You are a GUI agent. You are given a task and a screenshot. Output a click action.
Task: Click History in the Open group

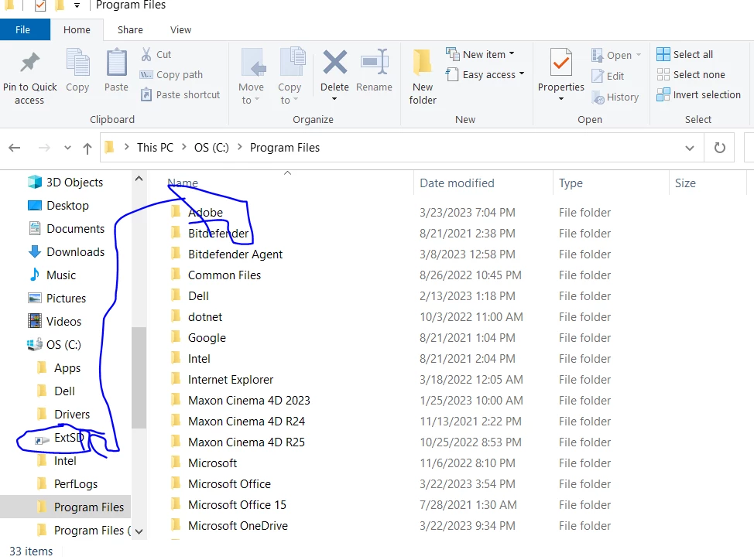coord(615,97)
